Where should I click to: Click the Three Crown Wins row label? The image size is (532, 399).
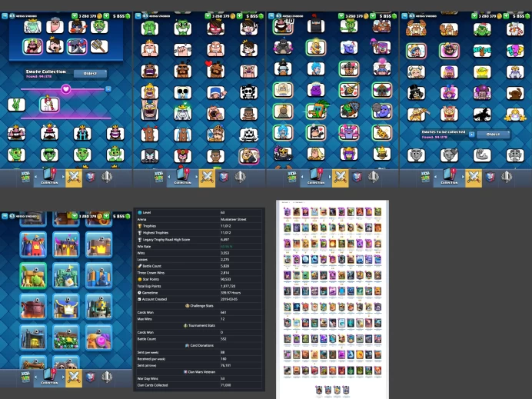pyautogui.click(x=151, y=273)
